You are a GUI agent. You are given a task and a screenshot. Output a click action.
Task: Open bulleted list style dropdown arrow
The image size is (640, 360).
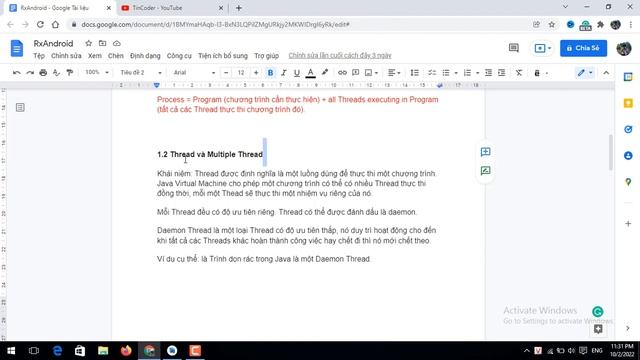pos(456,73)
